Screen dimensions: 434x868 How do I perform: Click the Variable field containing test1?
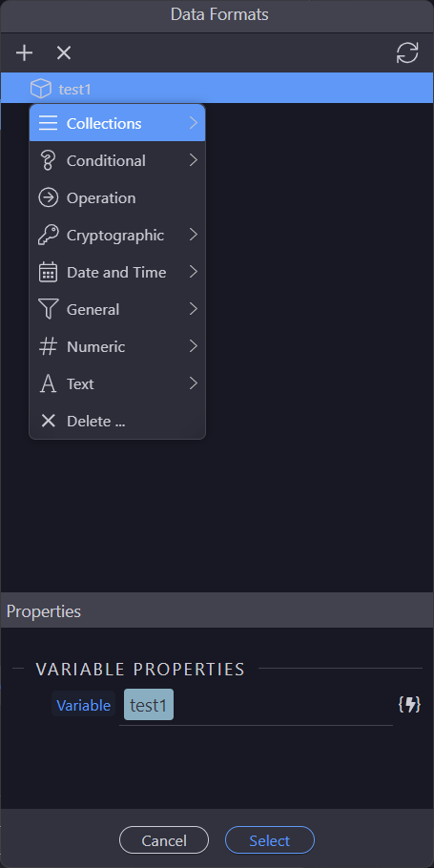(x=256, y=705)
